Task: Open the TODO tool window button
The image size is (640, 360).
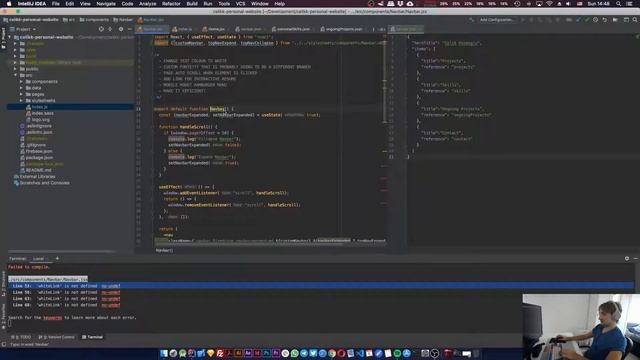Action: [21, 337]
